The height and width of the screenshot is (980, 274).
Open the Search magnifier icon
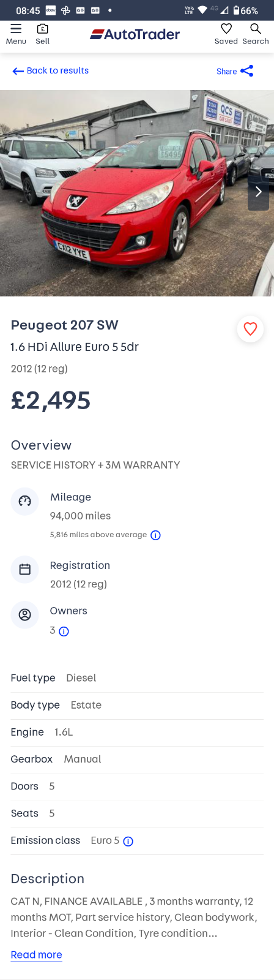point(256,29)
